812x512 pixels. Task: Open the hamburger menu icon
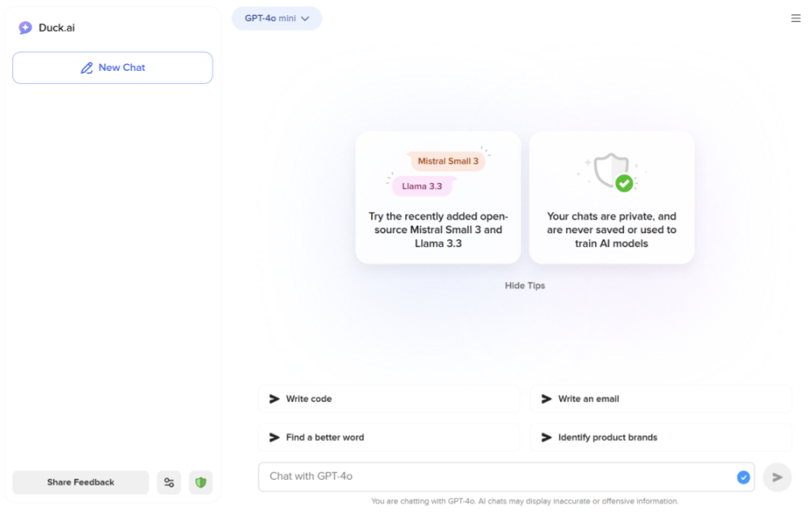[796, 18]
